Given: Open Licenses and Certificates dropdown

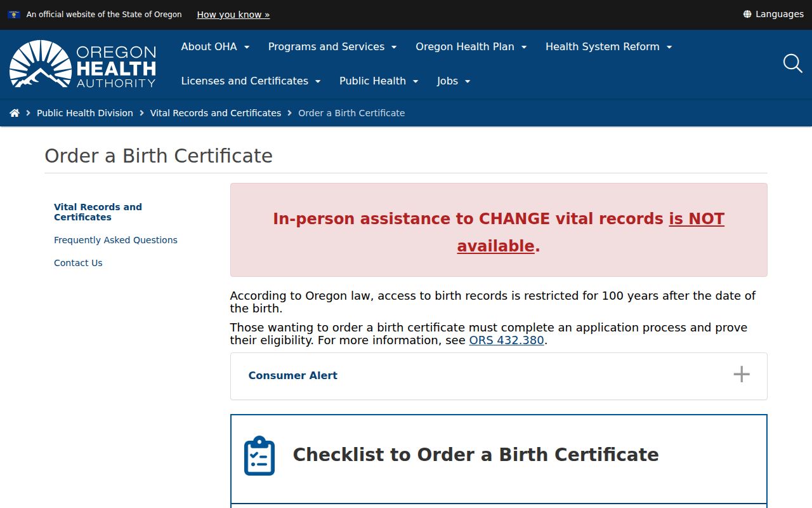Looking at the screenshot, I should click(251, 81).
